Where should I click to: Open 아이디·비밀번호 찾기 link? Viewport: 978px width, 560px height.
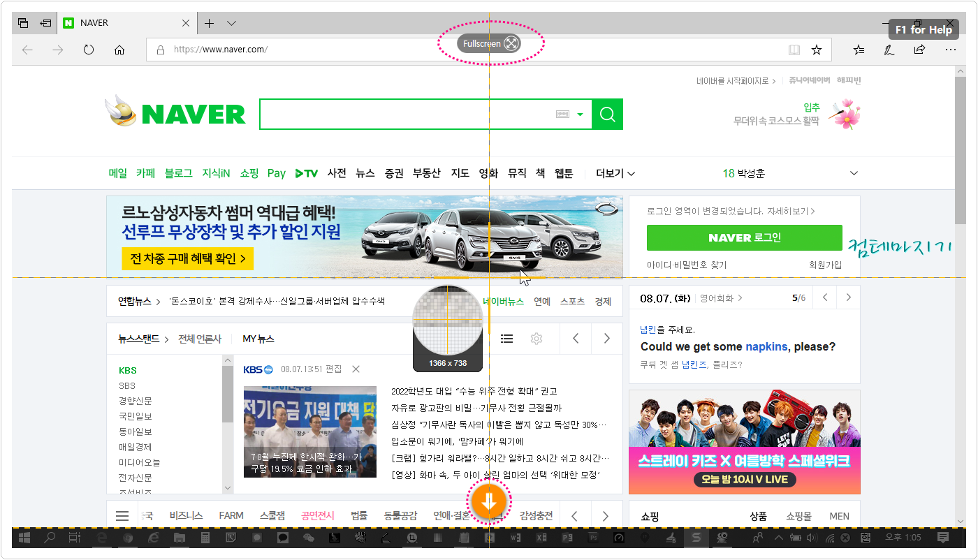coord(687,265)
